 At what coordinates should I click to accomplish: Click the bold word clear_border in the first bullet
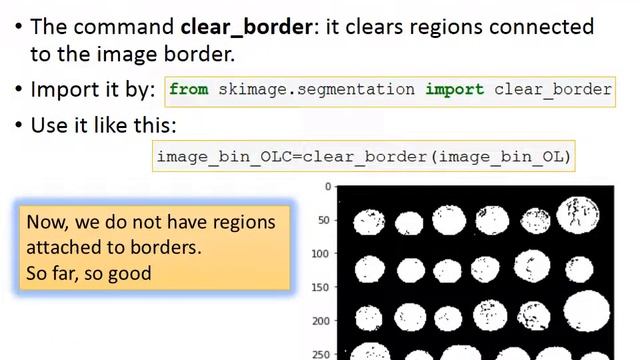pyautogui.click(x=247, y=27)
